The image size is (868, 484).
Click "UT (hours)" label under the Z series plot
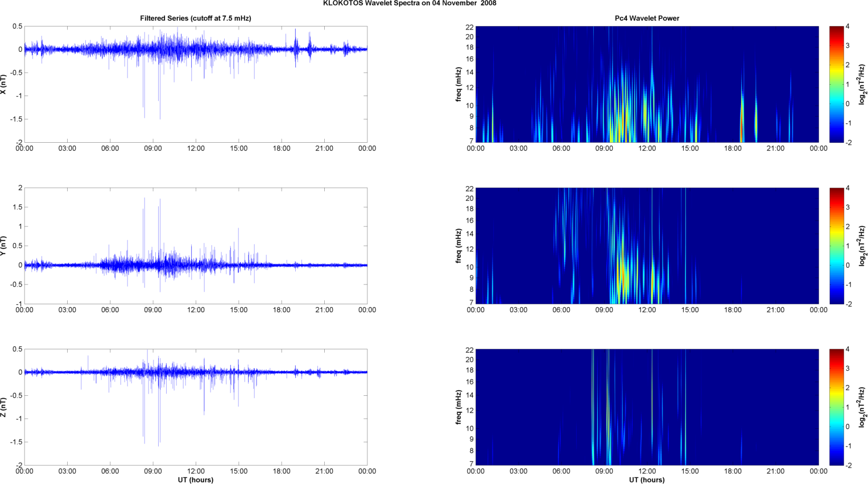(196, 480)
